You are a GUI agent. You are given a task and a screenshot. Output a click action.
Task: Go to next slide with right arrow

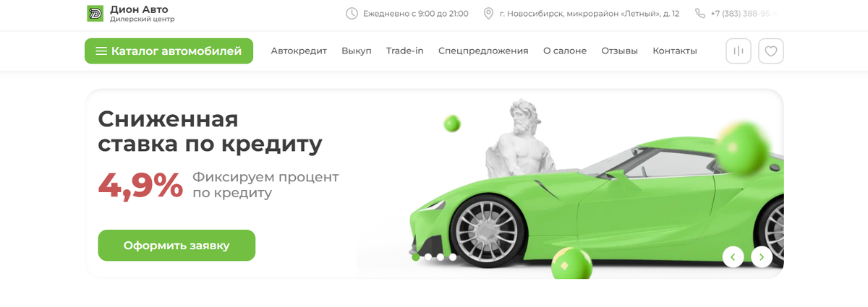(762, 256)
